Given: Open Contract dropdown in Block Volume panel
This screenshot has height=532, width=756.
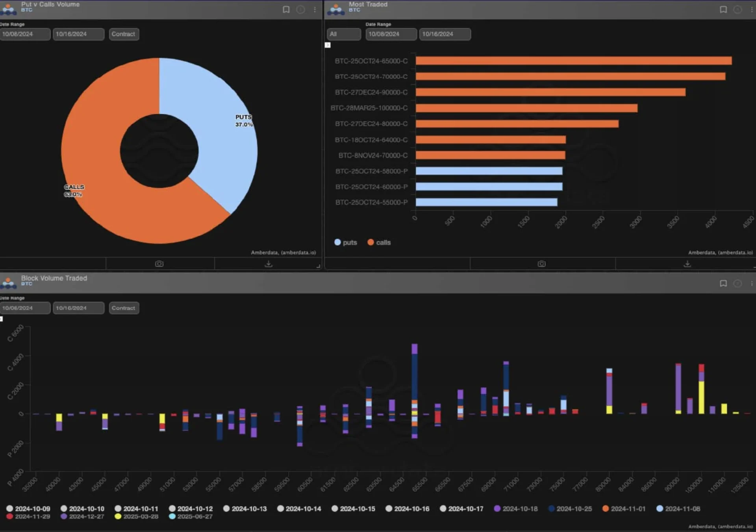Looking at the screenshot, I should coord(124,308).
